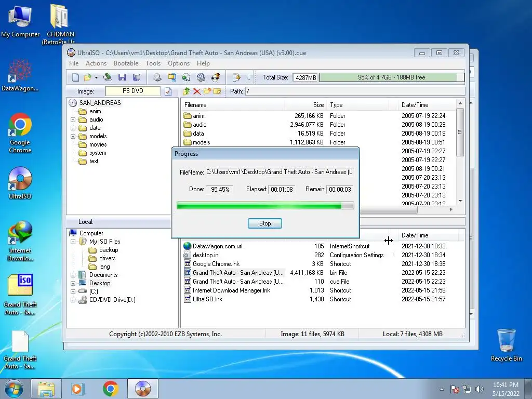Click the Windows Start button
Screen dimensions: 532x399
coord(14,389)
